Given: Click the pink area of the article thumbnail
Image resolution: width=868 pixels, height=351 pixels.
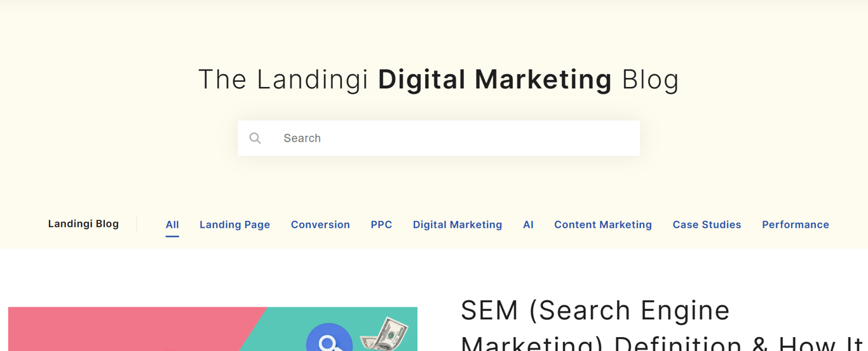Looking at the screenshot, I should pyautogui.click(x=127, y=330).
